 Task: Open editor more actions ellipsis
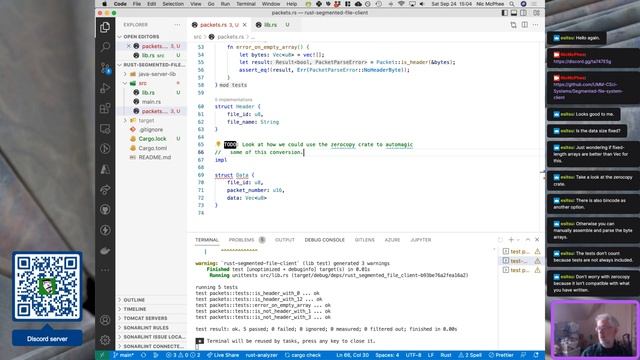(536, 25)
